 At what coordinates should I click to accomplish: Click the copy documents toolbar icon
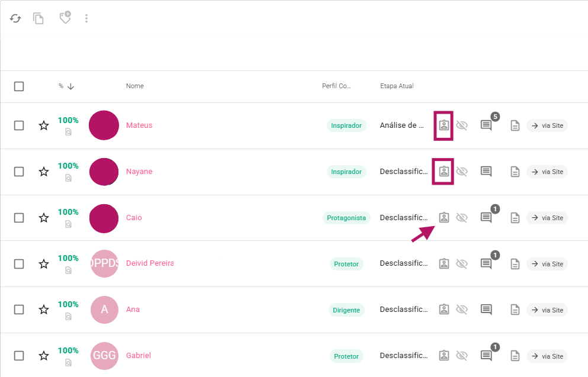[x=38, y=18]
